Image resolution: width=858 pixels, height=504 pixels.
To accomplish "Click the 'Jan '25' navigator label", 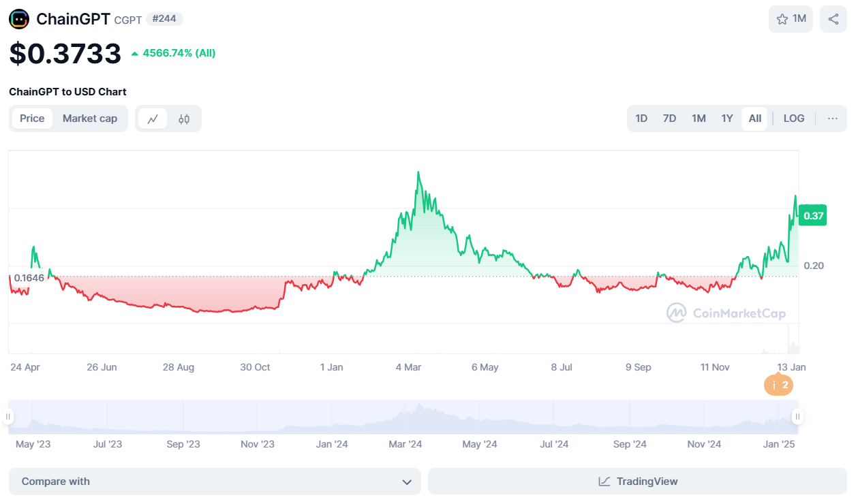I will (779, 444).
